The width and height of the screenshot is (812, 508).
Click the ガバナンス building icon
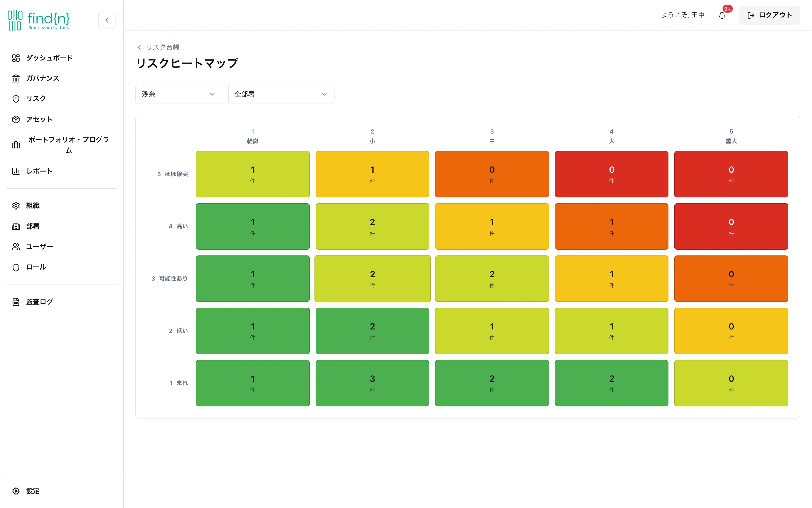point(16,78)
